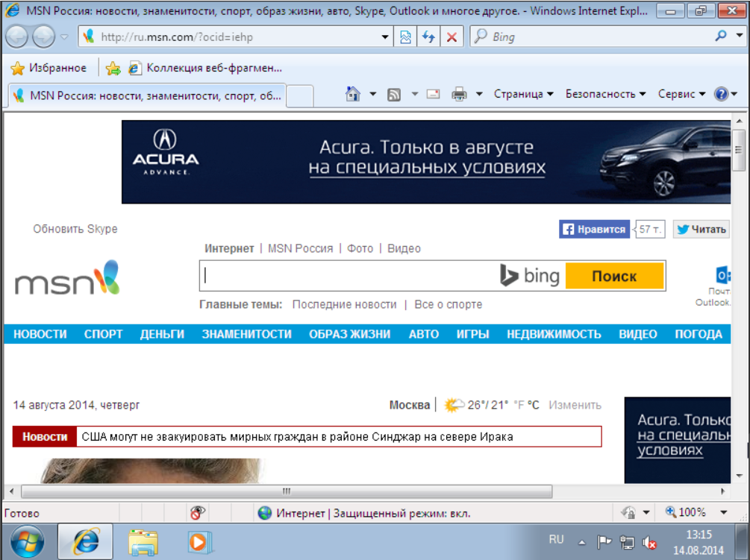Image resolution: width=750 pixels, height=560 pixels.
Task: Open the Избранное favorites star button
Action: (49, 69)
